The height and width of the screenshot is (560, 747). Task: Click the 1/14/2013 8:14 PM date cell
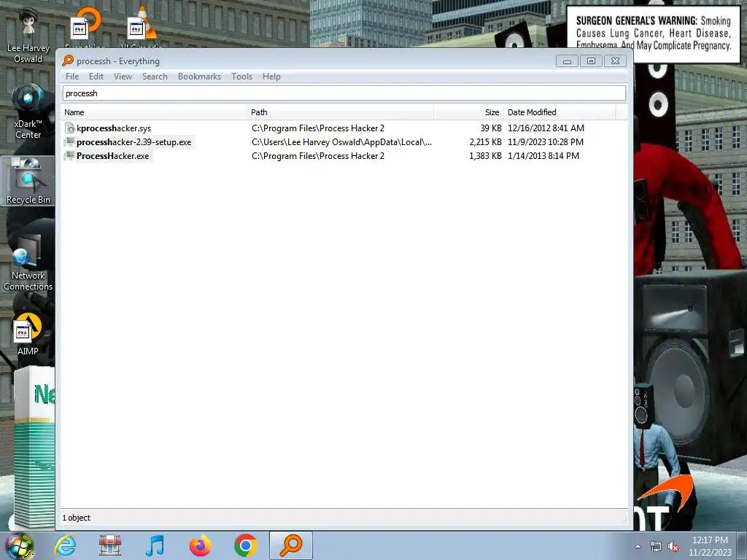click(543, 156)
